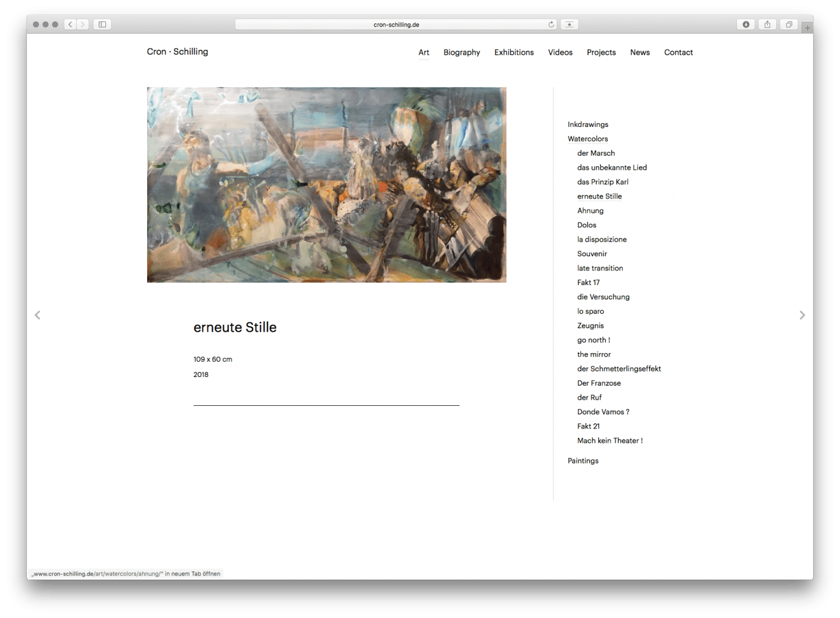The height and width of the screenshot is (618, 840).
Task: Open die Versuchung watercolor
Action: coord(603,297)
